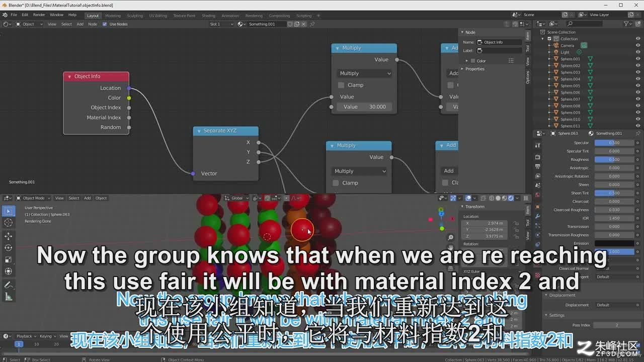Screen dimensions: 644x362
Task: Open the Playback popover in timeline
Action: pyautogui.click(x=26, y=336)
